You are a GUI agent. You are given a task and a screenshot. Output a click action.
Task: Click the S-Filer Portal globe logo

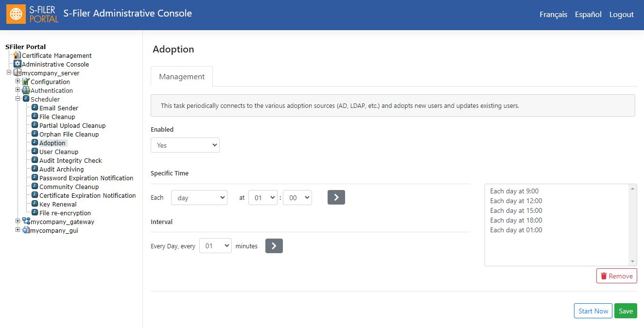point(16,15)
